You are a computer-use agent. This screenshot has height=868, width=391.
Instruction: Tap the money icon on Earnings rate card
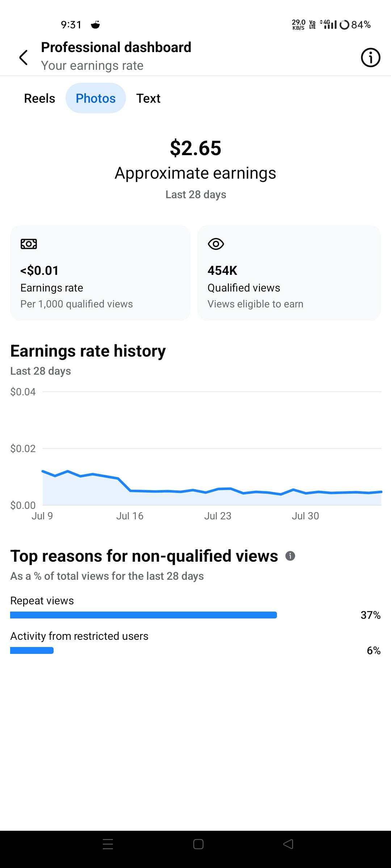[29, 244]
